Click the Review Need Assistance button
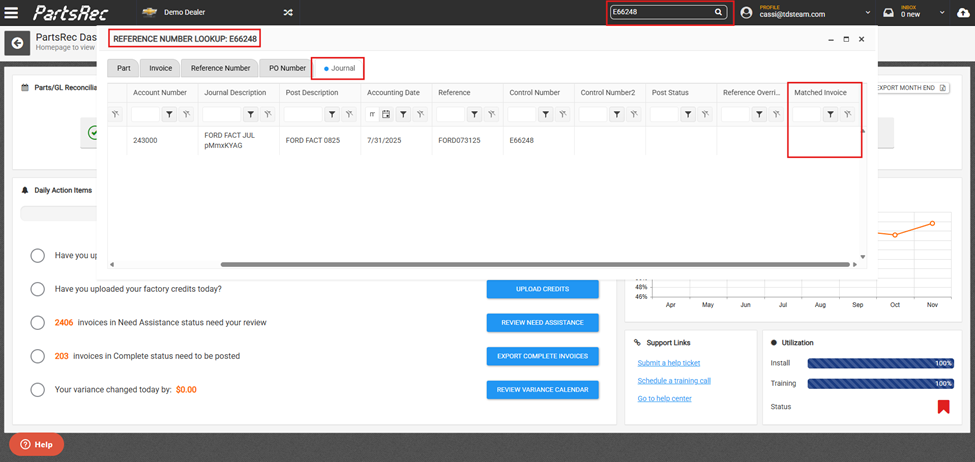The width and height of the screenshot is (975, 462). 542,323
